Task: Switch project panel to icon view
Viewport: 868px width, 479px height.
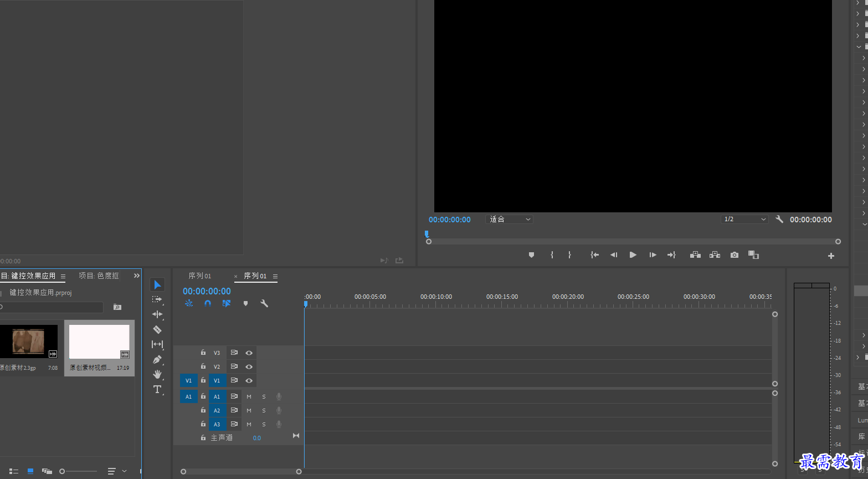Action: [30, 471]
